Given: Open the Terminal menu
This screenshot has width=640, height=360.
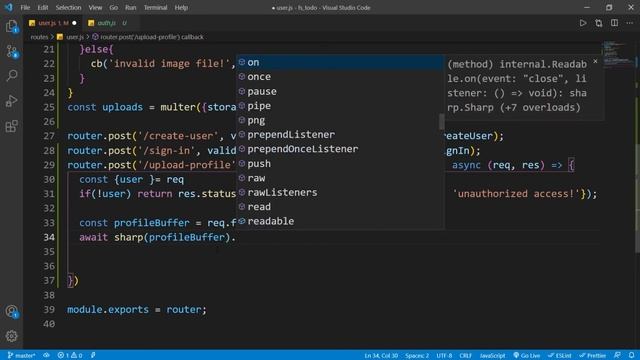Looking at the screenshot, I should point(155,7).
